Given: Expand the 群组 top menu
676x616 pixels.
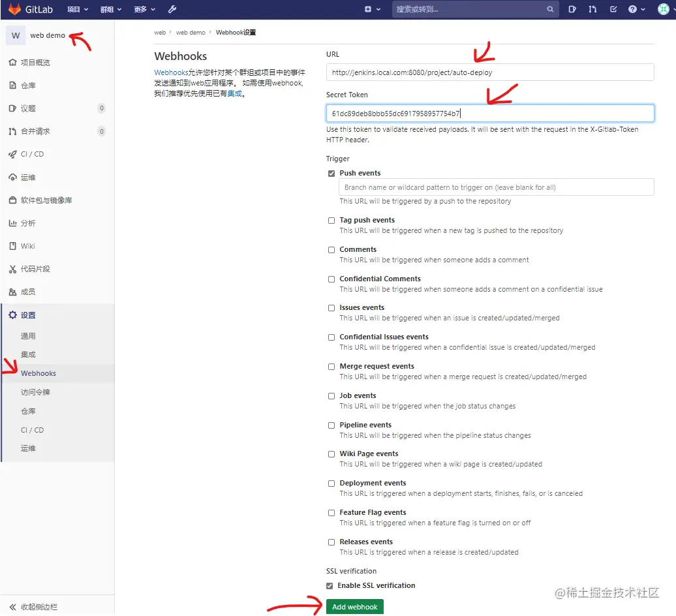Looking at the screenshot, I should [111, 9].
